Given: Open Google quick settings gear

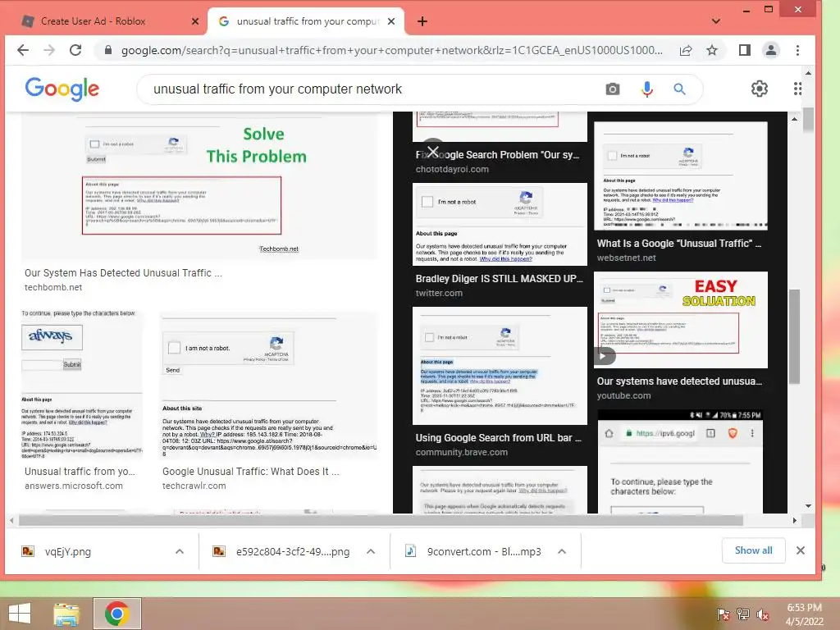Looking at the screenshot, I should (x=759, y=89).
